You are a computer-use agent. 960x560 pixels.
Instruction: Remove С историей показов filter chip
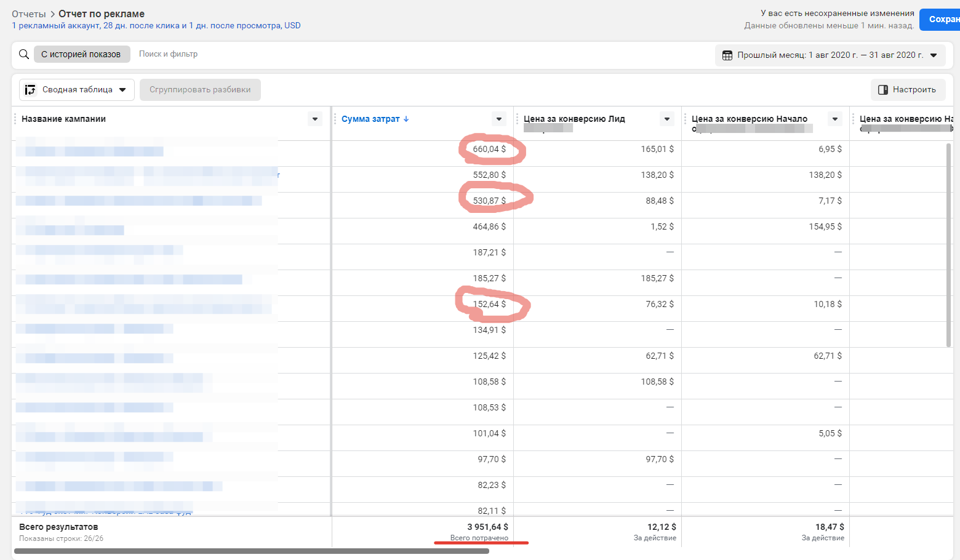[x=81, y=54]
